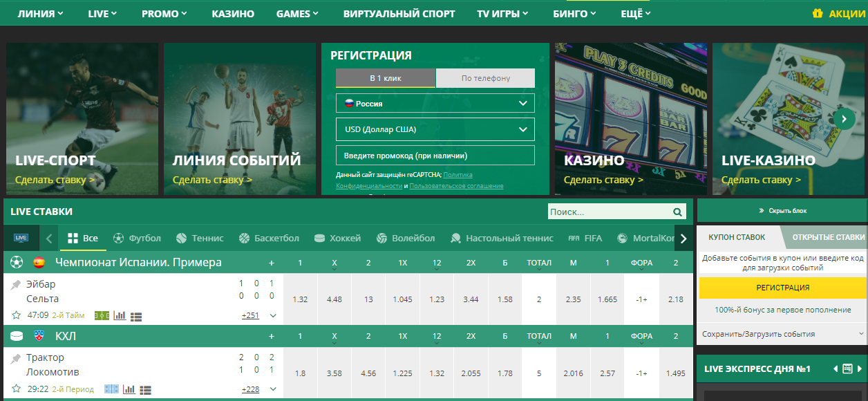Open the ЕЩЁ dropdown menu
Screen dimensions: 868x401
[x=636, y=13]
